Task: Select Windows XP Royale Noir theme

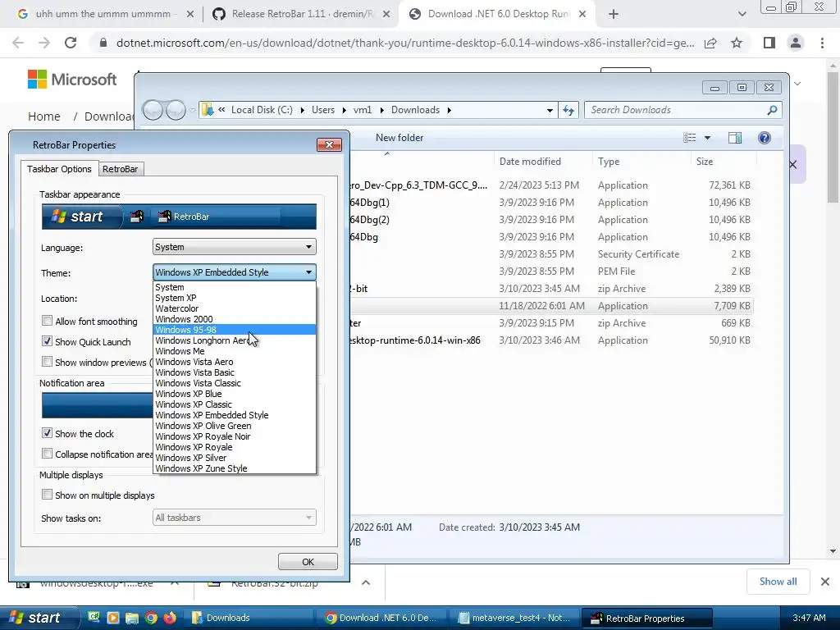Action: 234,436
